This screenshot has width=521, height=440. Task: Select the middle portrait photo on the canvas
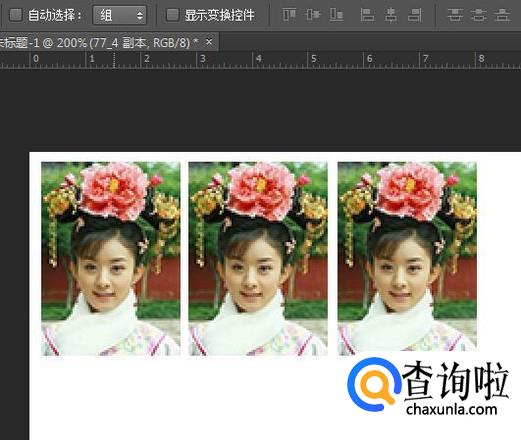coord(258,259)
